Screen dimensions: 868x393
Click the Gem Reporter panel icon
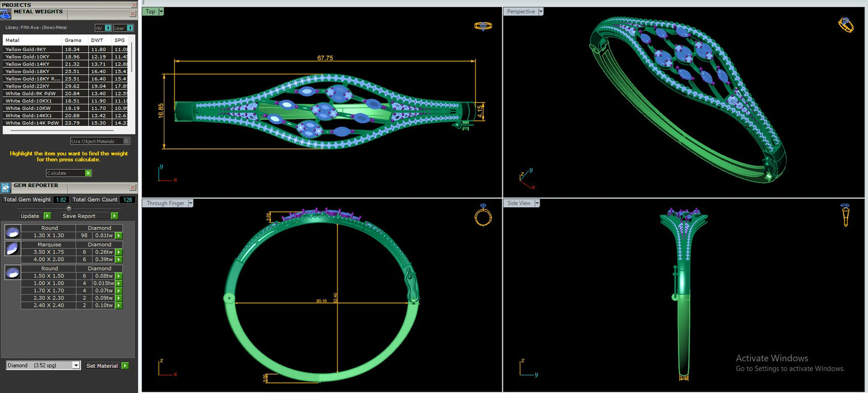click(x=5, y=187)
